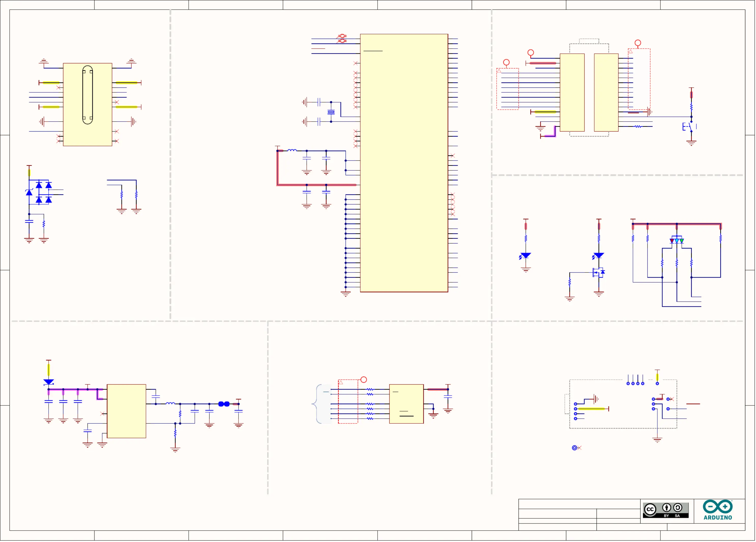This screenshot has width=756, height=542.
Task: Click the IC block right of the brace
Action: (x=406, y=404)
